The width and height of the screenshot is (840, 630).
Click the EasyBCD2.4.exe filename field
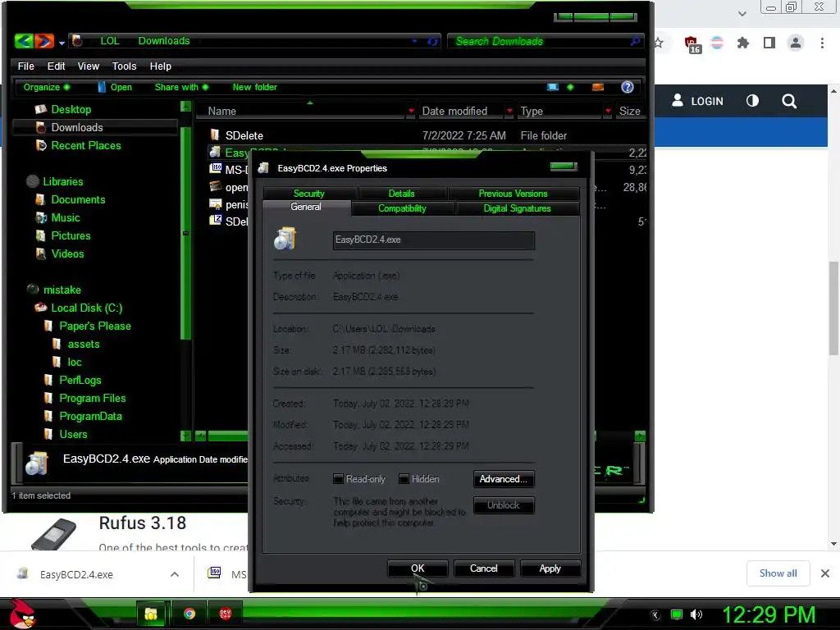tap(433, 240)
